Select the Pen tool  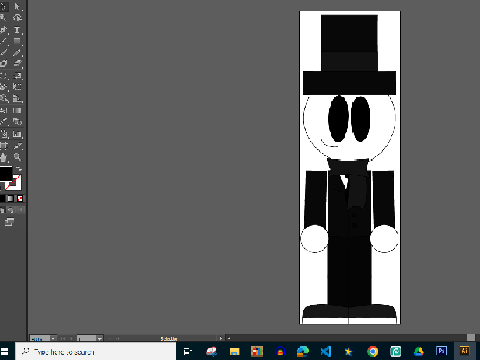click(x=4, y=30)
